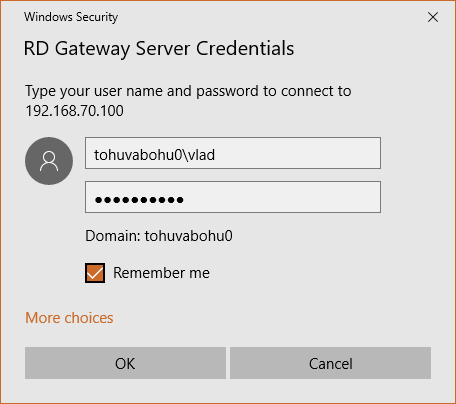456x404 pixels.
Task: Close the Windows Security dialog
Action: (433, 17)
